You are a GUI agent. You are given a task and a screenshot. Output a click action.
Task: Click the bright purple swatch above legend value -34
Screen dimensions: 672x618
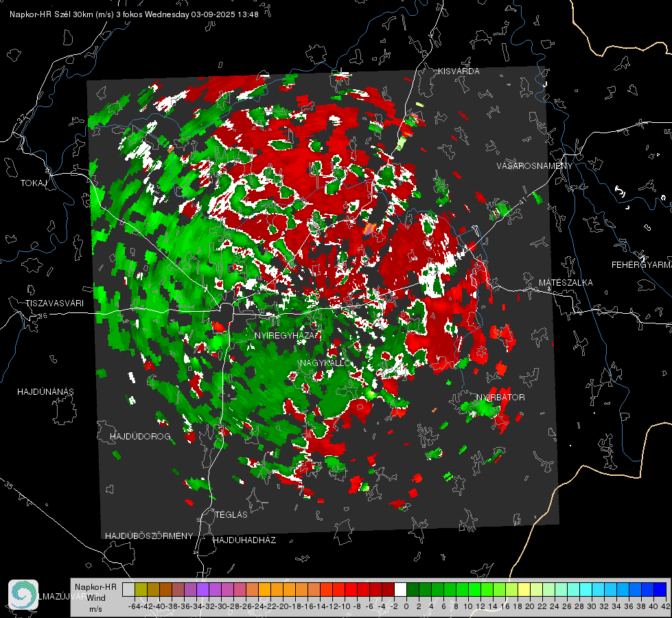(202, 589)
